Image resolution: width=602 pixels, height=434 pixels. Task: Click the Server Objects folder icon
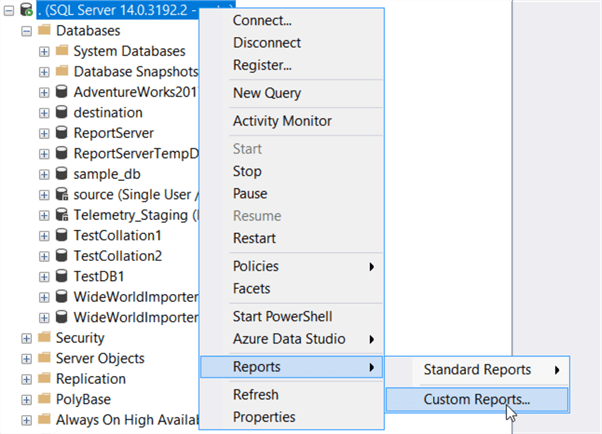click(44, 358)
